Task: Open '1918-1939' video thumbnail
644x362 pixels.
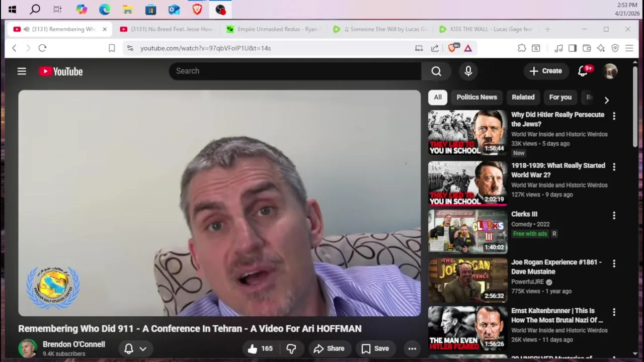Action: coord(468,183)
